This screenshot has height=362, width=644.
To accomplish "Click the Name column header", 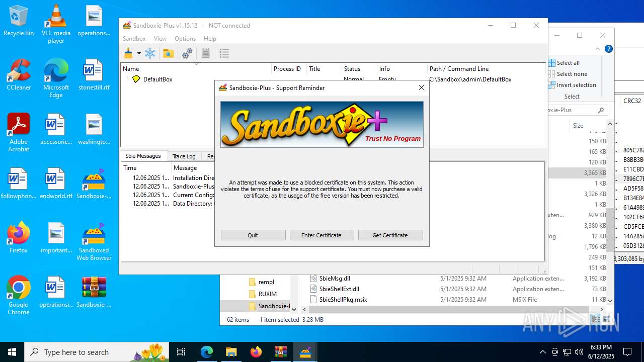I will click(196, 69).
